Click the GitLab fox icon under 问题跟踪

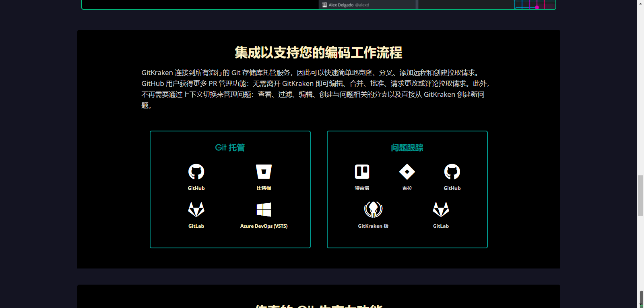pyautogui.click(x=441, y=210)
